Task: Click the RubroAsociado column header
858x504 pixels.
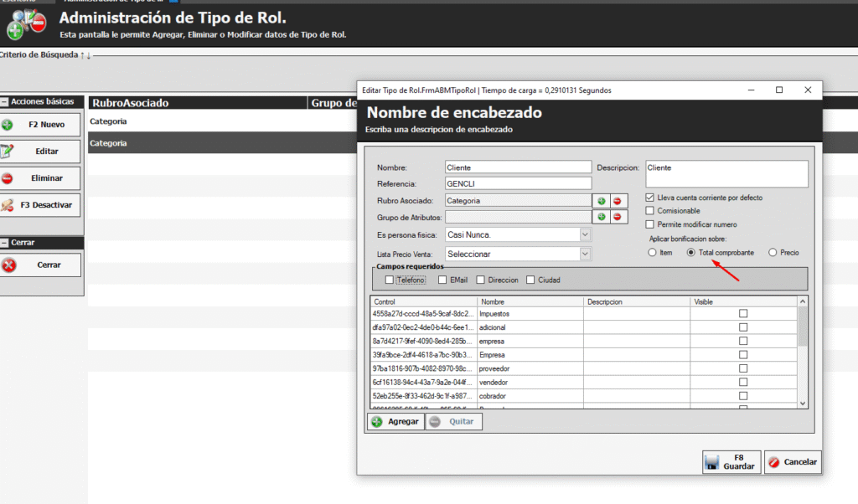Action: click(130, 104)
